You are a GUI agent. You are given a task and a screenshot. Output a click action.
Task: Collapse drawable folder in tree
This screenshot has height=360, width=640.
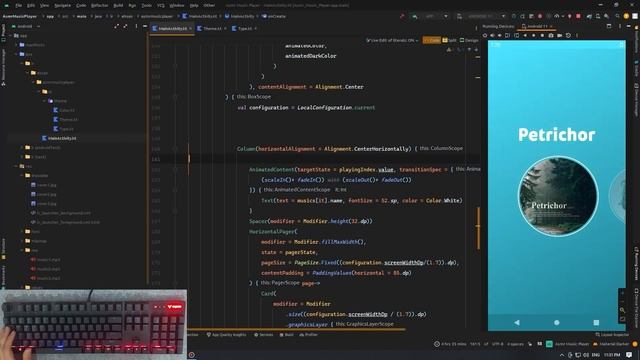(22, 176)
